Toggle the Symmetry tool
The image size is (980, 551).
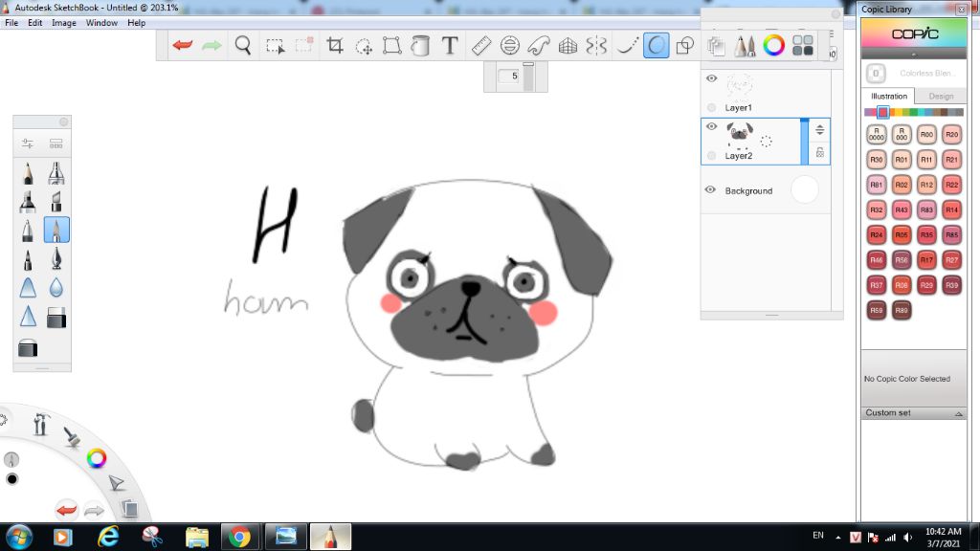[596, 45]
